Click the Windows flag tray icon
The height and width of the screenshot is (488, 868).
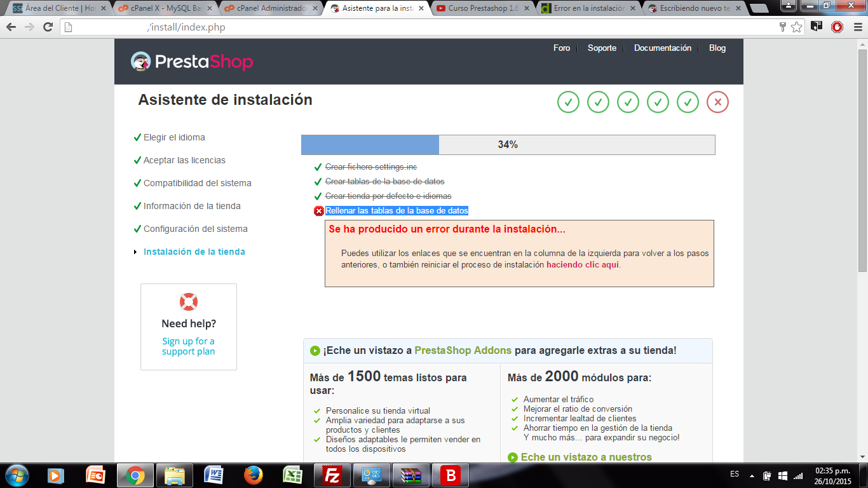783,475
